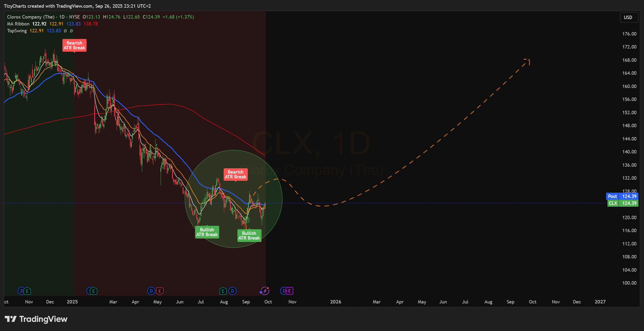Click the blue Post 124.39 price label
Screen dimensions: 644x331
[x=622, y=196]
